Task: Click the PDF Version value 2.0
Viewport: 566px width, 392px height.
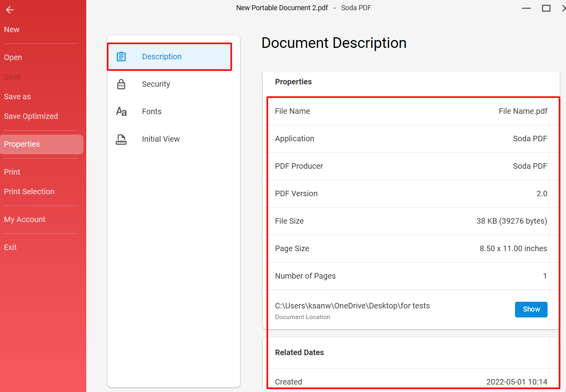Action: click(542, 193)
